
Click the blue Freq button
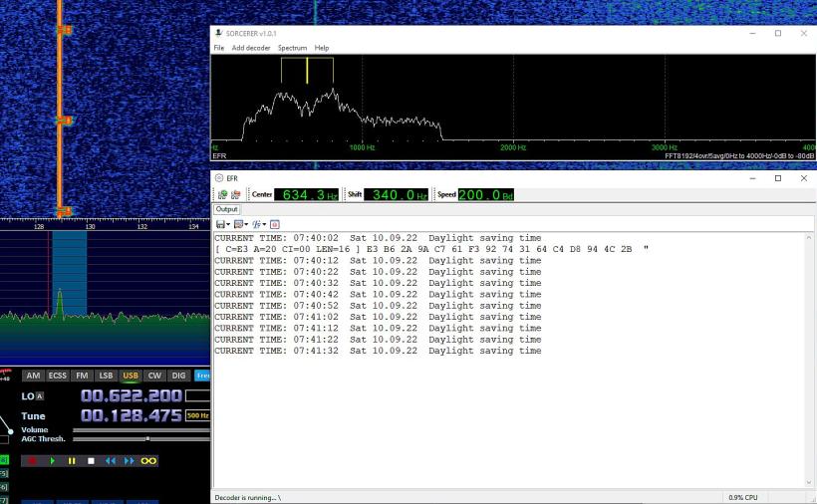pos(202,376)
